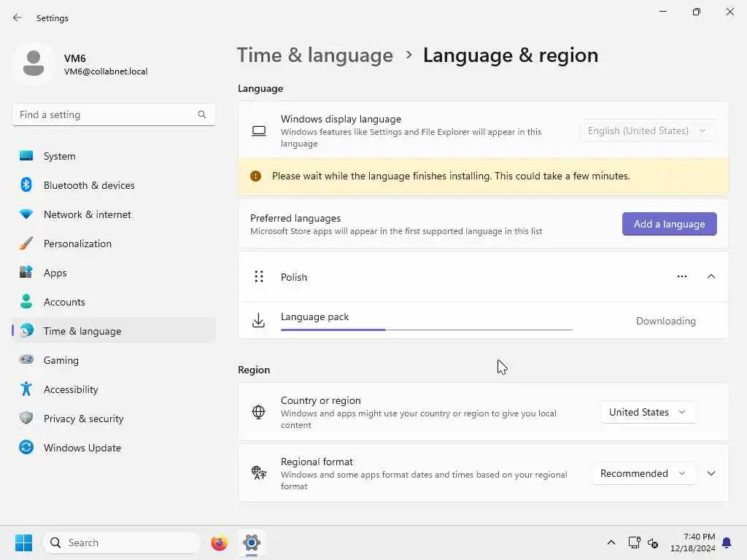
Task: Click the volume tray icon
Action: click(x=653, y=542)
